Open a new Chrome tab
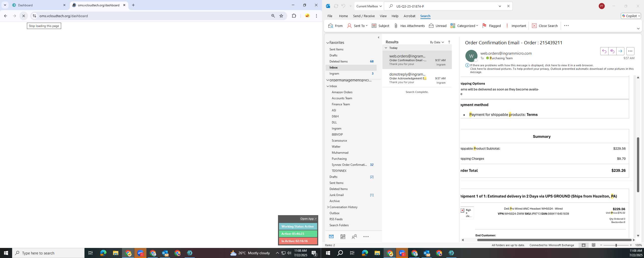 133,5
